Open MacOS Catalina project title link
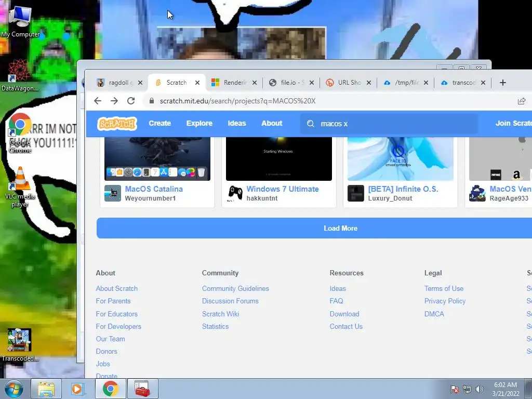The height and width of the screenshot is (399, 532). pyautogui.click(x=154, y=189)
